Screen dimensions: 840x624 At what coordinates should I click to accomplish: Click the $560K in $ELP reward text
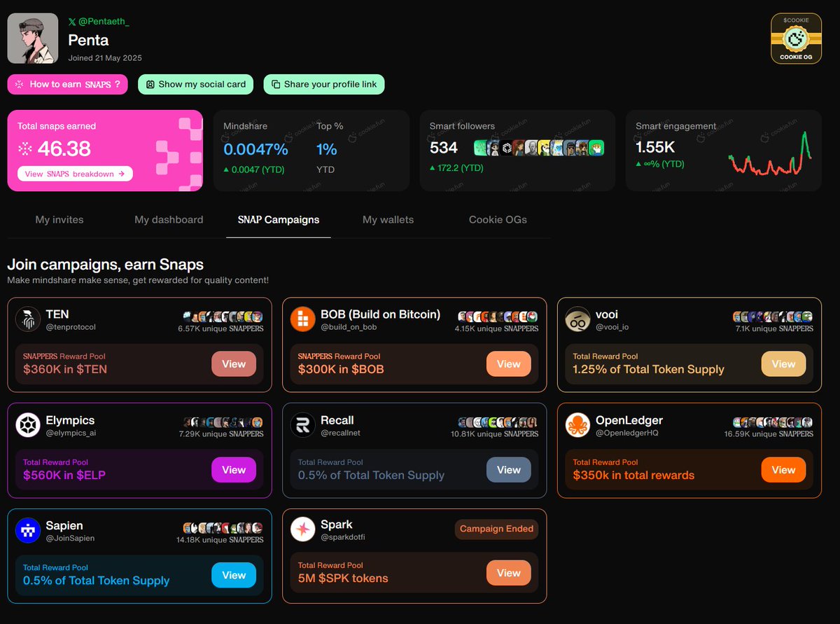pyautogui.click(x=64, y=475)
